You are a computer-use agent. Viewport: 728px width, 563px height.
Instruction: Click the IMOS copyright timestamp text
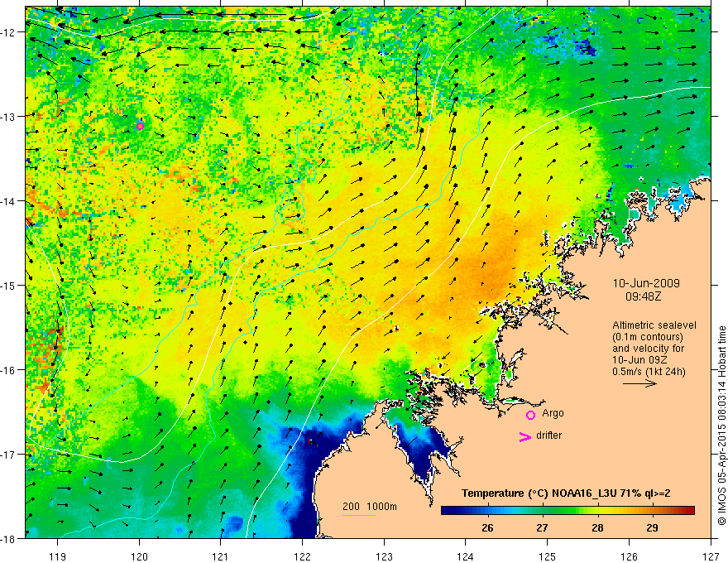click(x=721, y=426)
